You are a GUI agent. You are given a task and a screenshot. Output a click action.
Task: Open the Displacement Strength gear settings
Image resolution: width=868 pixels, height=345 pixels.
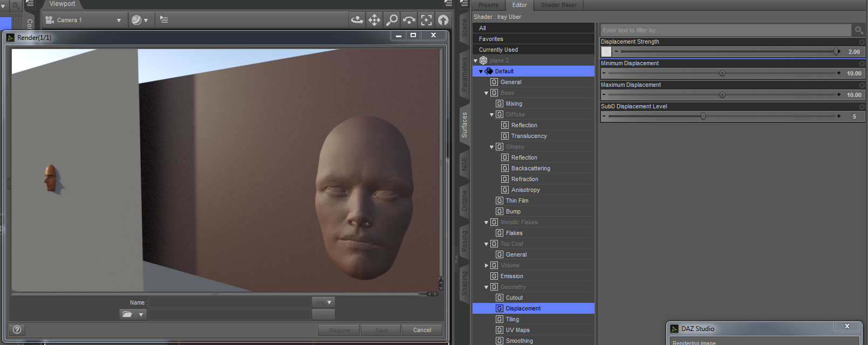point(862,42)
